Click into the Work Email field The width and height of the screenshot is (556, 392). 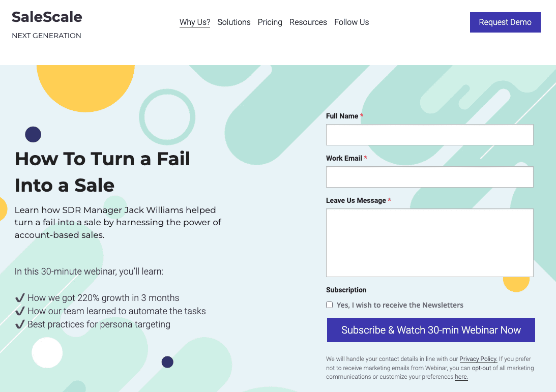pos(429,177)
